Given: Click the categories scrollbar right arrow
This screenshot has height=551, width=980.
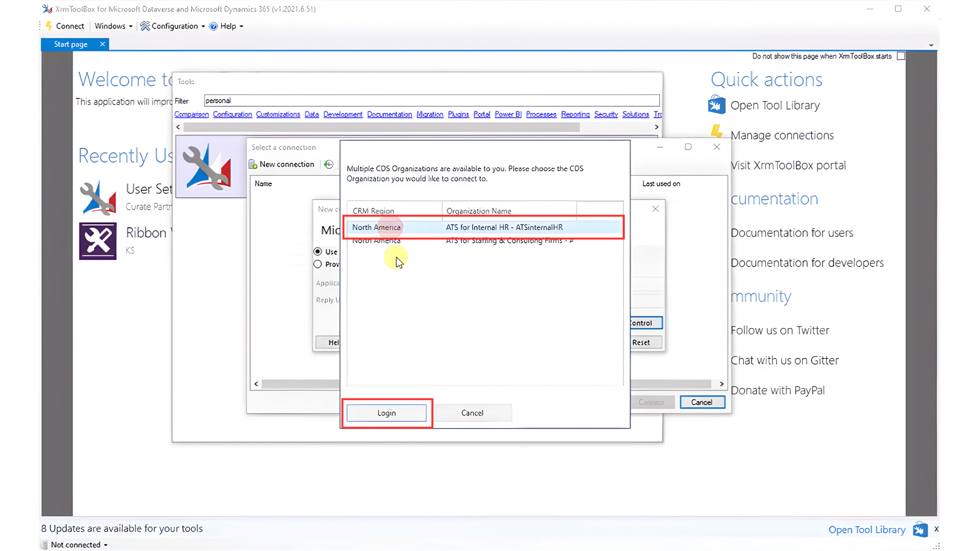Looking at the screenshot, I should click(x=656, y=127).
